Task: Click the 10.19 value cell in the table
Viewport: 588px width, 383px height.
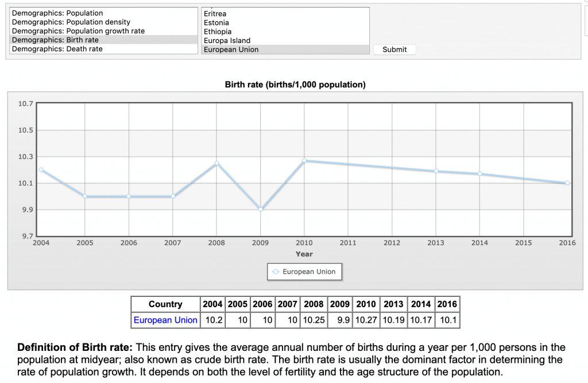Action: pyautogui.click(x=393, y=320)
